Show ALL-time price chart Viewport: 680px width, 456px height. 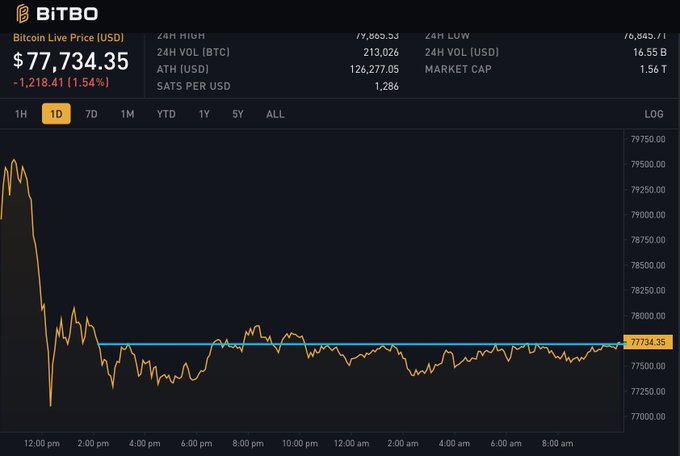click(275, 114)
